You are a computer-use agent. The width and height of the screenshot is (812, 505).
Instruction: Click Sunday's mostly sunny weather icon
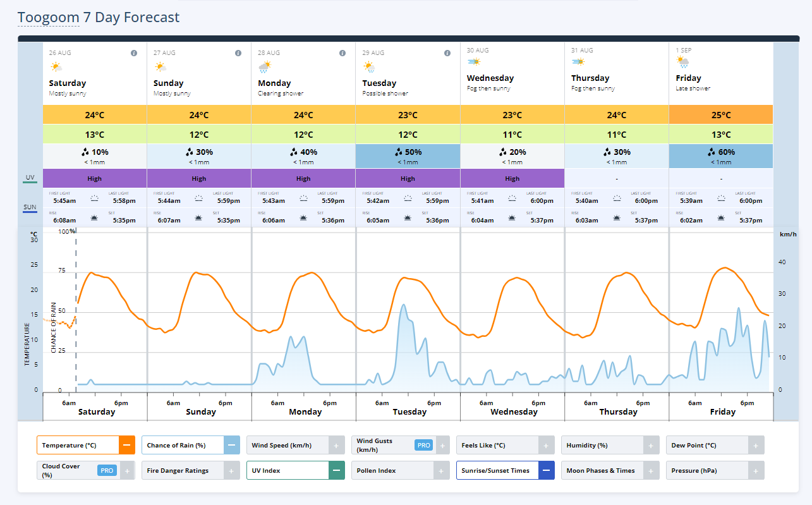tap(161, 67)
